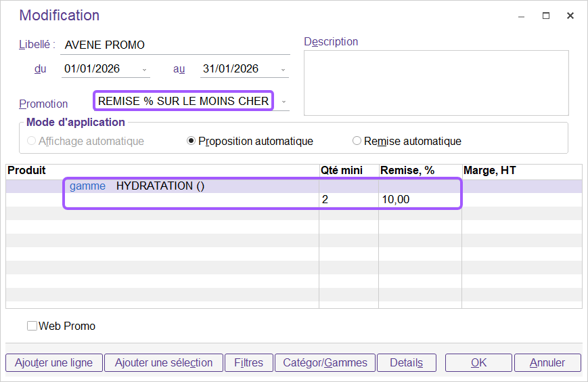
Task: Click the Remise value 10,00 cell
Action: [x=419, y=200]
